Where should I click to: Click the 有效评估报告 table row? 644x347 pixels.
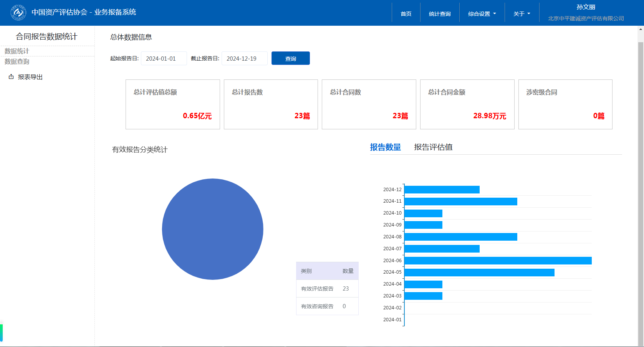click(x=327, y=289)
